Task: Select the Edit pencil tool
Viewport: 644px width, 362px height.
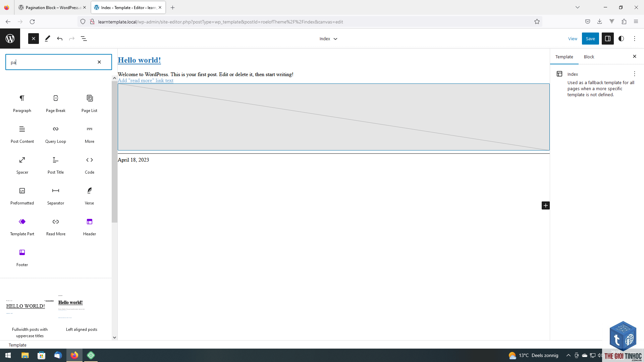Action: pyautogui.click(x=47, y=39)
